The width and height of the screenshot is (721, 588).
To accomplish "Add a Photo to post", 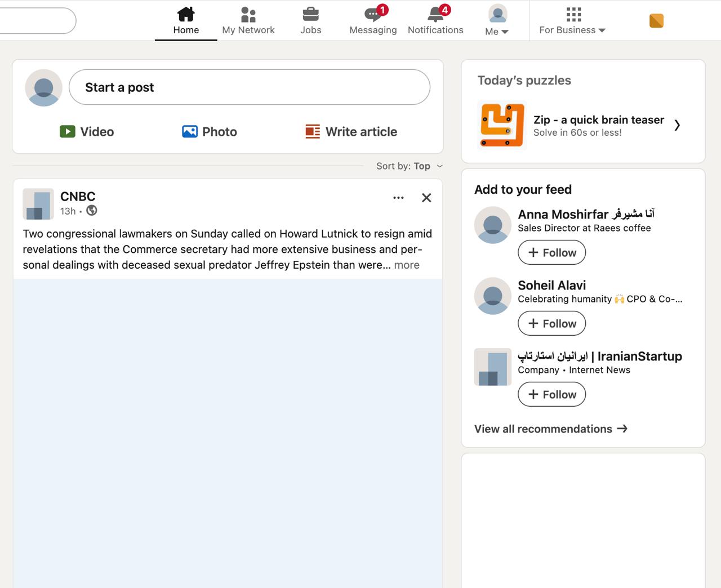I will coord(210,132).
